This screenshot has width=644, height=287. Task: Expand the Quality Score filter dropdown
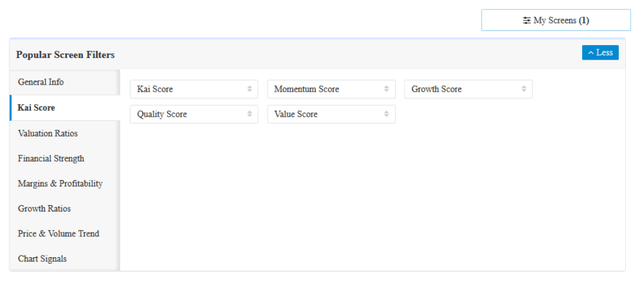coord(193,114)
